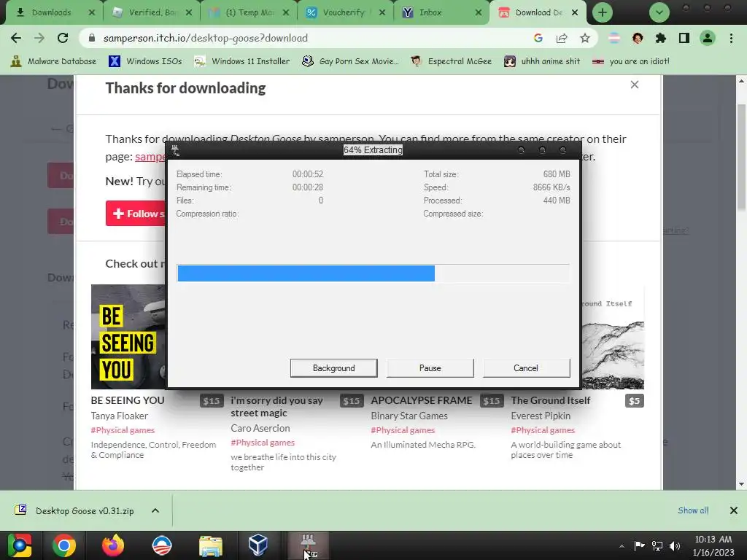
Task: Click the share page icon
Action: pos(562,38)
